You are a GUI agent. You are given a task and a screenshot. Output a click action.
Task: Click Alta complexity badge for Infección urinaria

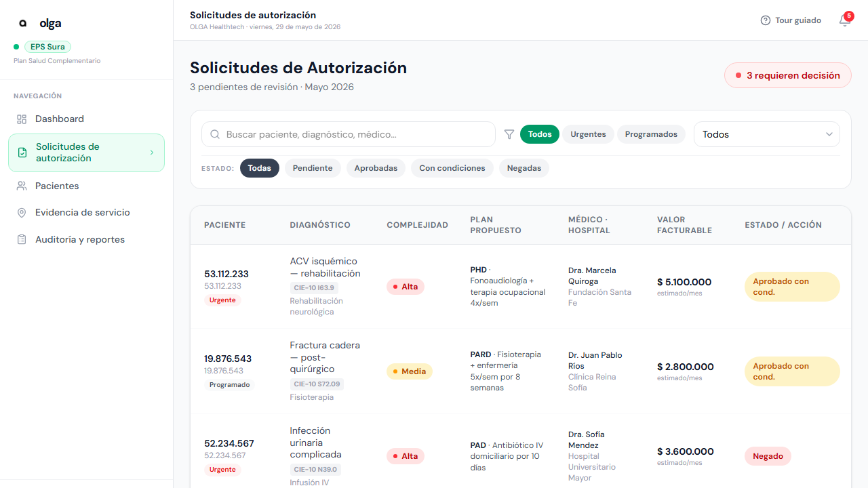(x=406, y=456)
